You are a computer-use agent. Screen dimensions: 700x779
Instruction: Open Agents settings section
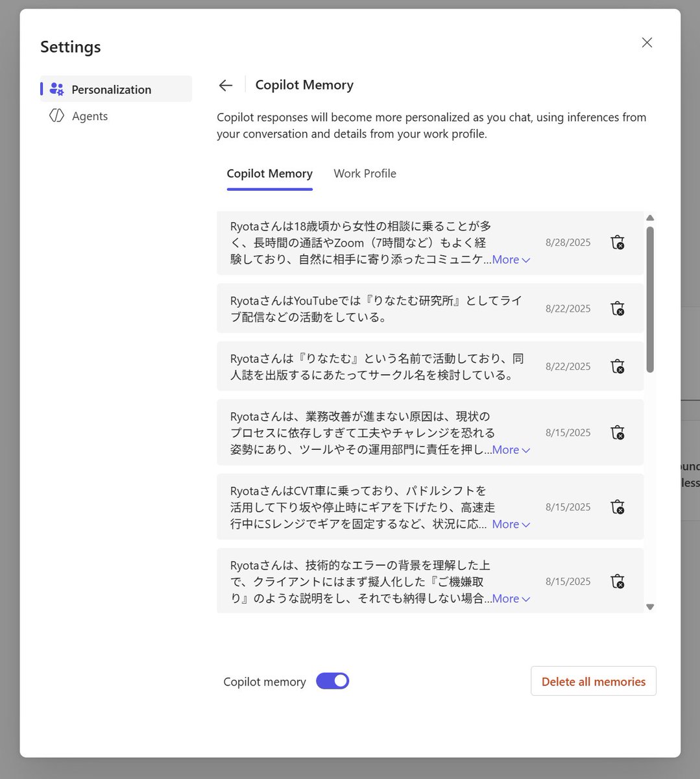pos(116,116)
